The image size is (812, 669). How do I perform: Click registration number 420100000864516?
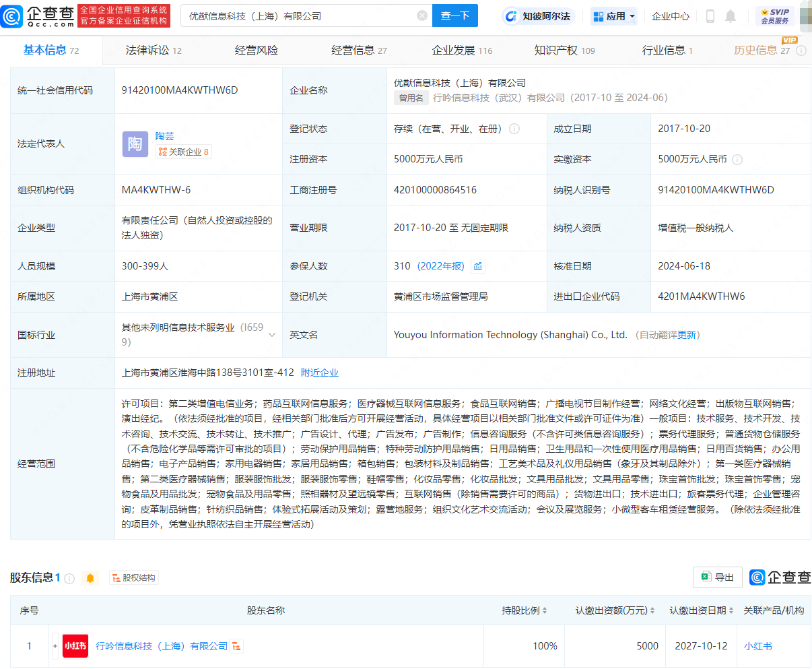tap(436, 190)
